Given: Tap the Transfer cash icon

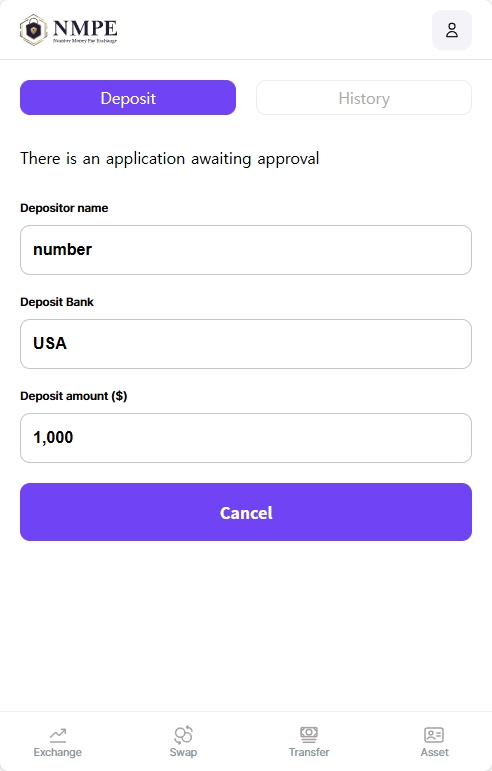Looking at the screenshot, I should (x=309, y=735).
